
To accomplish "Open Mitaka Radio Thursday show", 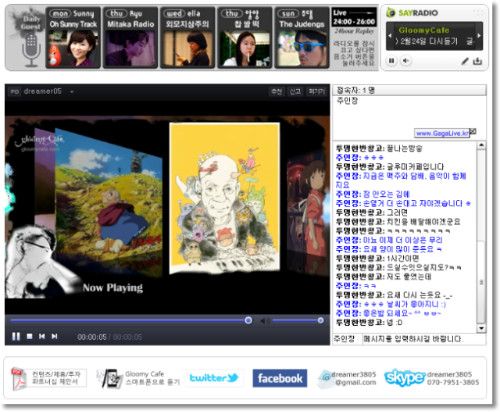I will pos(130,38).
